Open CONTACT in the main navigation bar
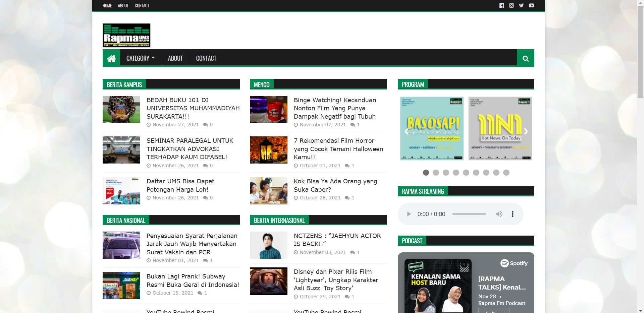This screenshot has width=644, height=313. (x=206, y=58)
